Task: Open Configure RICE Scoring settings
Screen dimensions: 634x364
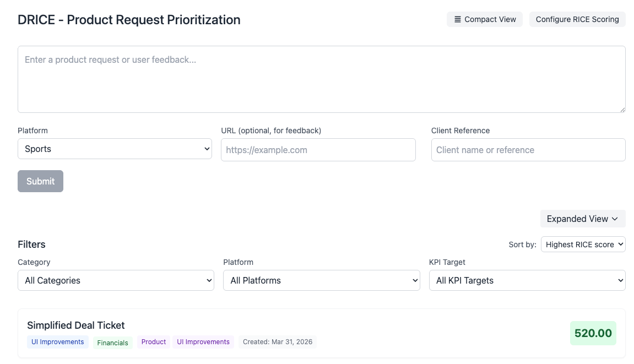Action: [577, 19]
